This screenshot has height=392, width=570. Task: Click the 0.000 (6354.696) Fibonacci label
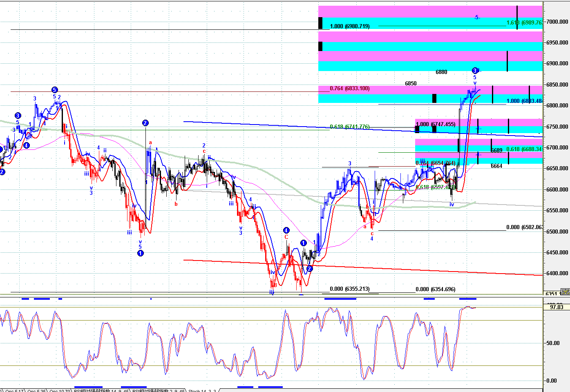point(436,289)
